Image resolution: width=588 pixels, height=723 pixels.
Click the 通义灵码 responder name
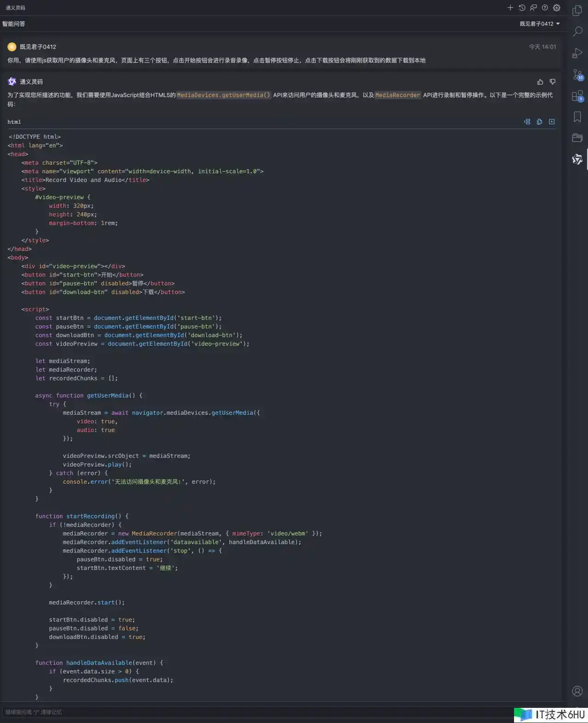pos(31,82)
